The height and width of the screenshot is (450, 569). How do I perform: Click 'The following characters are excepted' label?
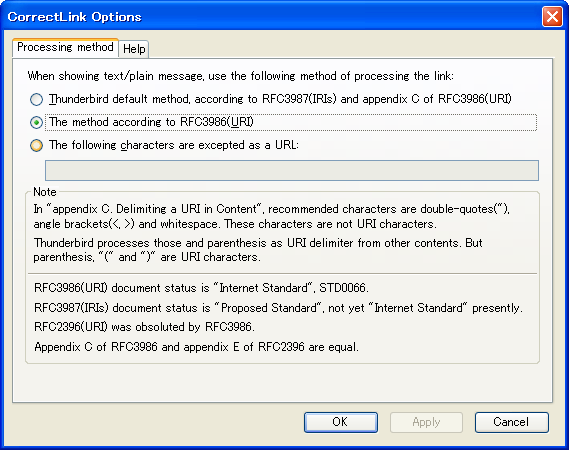[x=174, y=145]
